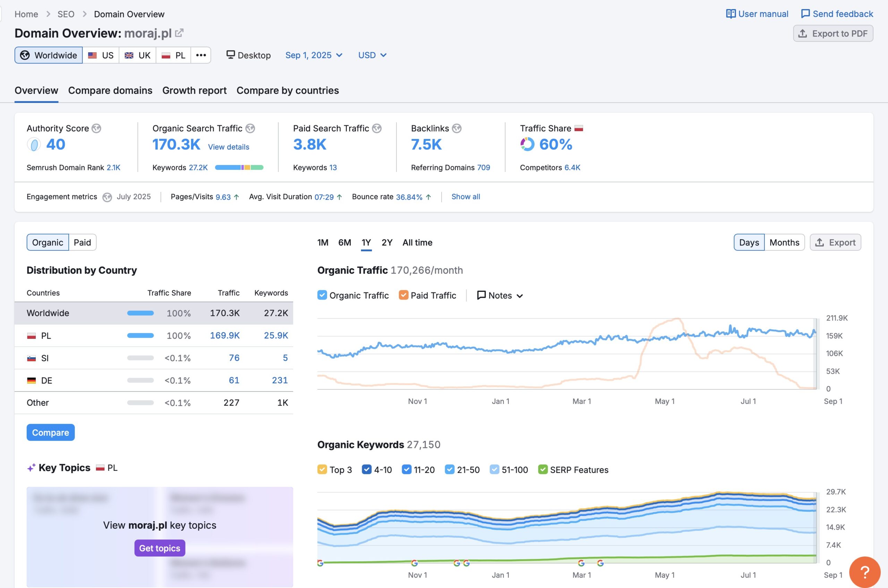888x588 pixels.
Task: Open View details link for organic traffic
Action: (x=229, y=147)
